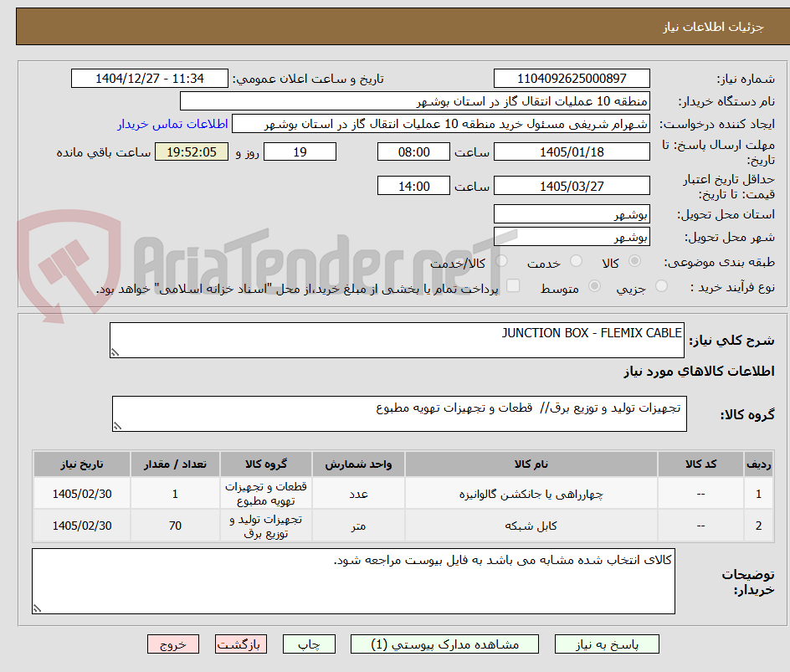Screen dimensions: 790x672
Task: Click item name چهارراهی یا جانکشن گالوانیزه
Action: click(x=531, y=495)
